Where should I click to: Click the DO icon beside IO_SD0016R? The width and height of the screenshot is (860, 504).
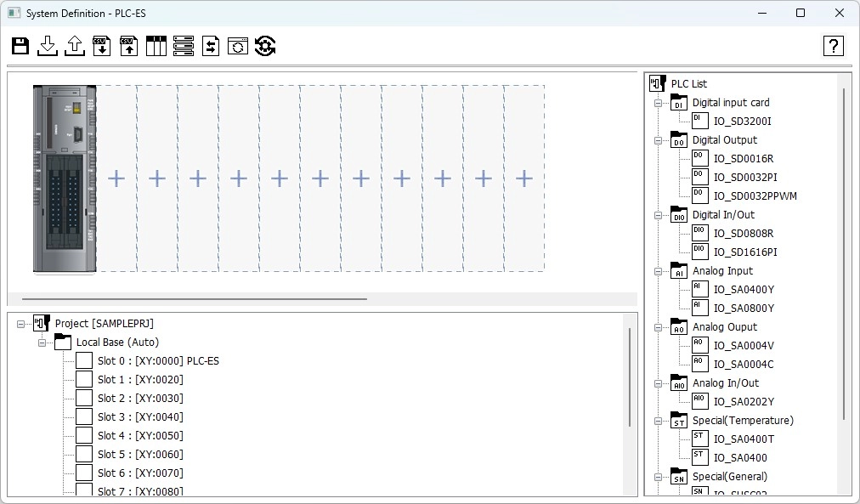tap(700, 158)
